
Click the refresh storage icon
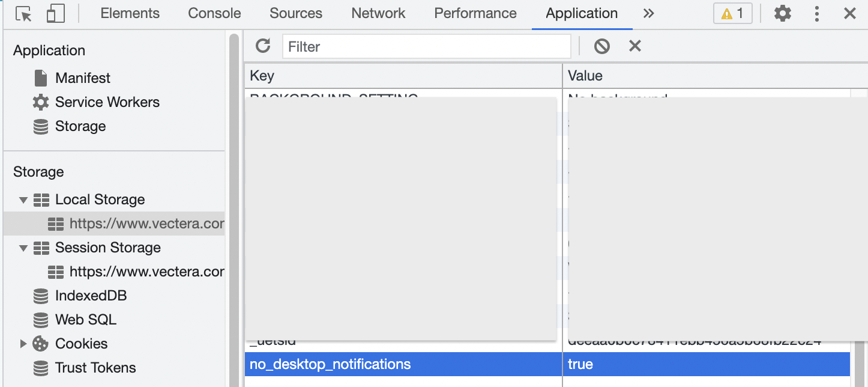coord(263,46)
